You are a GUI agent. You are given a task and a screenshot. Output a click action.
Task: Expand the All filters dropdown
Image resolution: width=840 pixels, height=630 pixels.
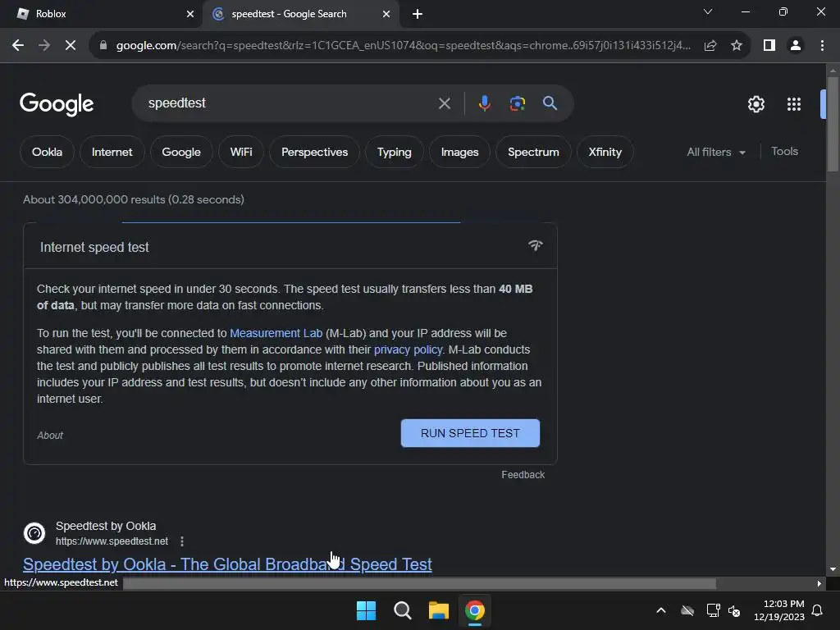(x=716, y=152)
